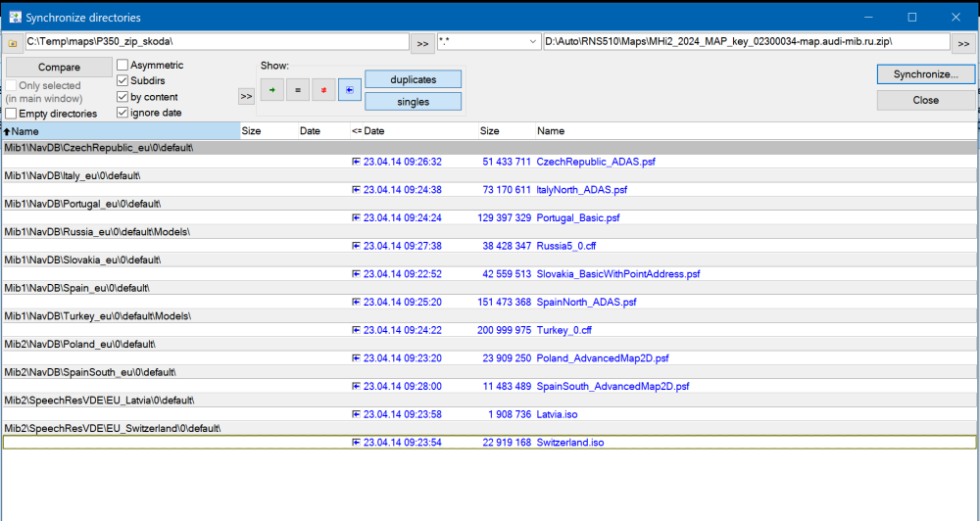Screen dimensions: 980x521
Task: Click the copy-left marker beside Turkey_0.cff
Action: [356, 330]
